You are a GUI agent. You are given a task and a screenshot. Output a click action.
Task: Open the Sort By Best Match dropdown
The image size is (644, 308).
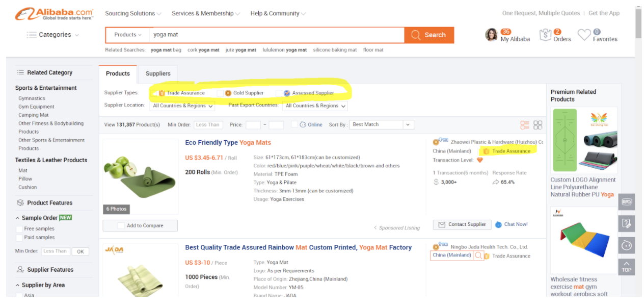[381, 124]
